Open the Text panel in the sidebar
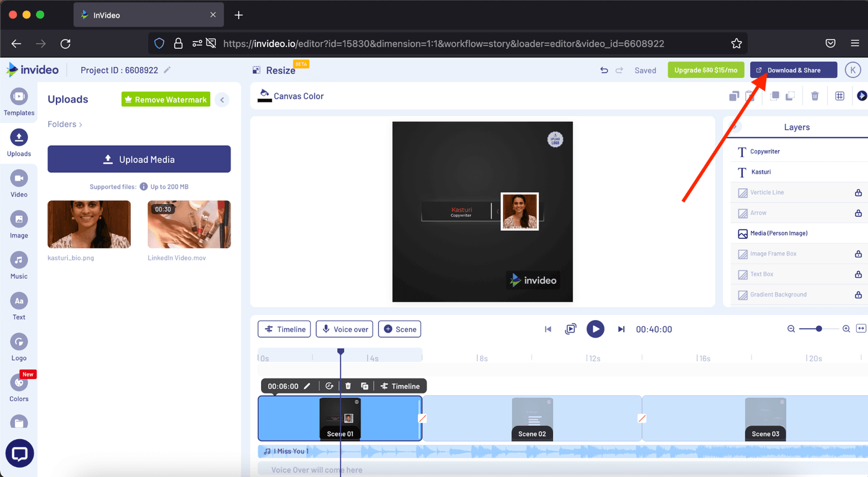Image resolution: width=868 pixels, height=477 pixels. [19, 306]
